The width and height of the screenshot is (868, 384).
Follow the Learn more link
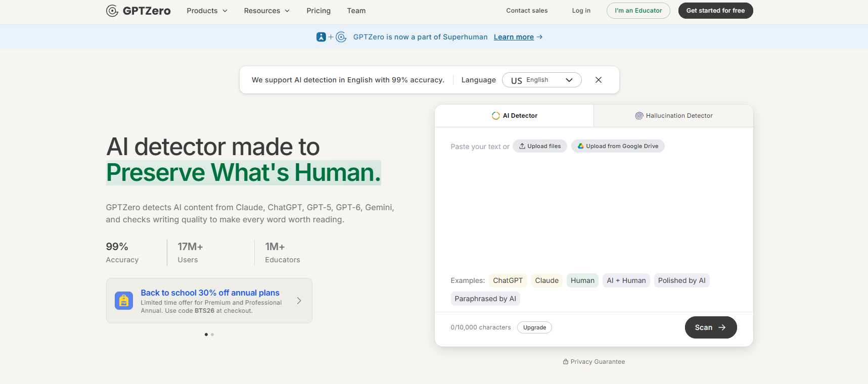tap(518, 37)
